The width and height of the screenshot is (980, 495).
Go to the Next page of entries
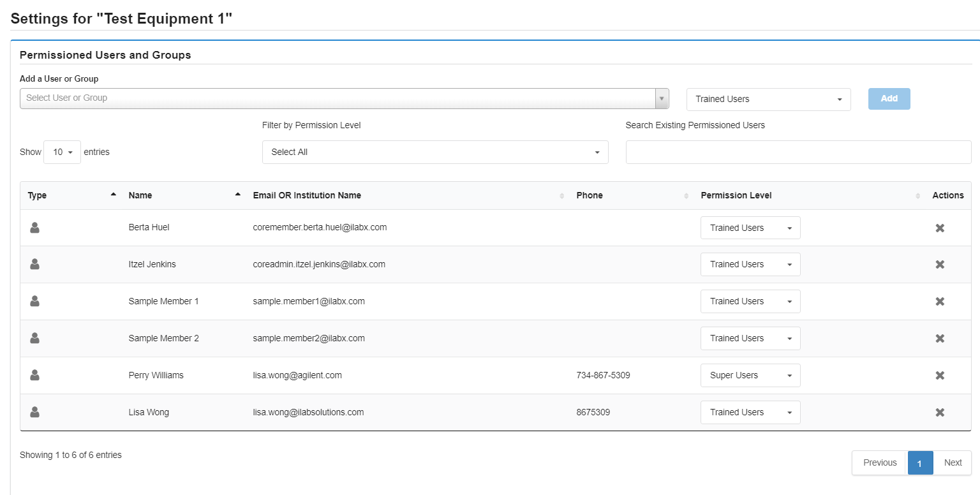click(x=953, y=462)
